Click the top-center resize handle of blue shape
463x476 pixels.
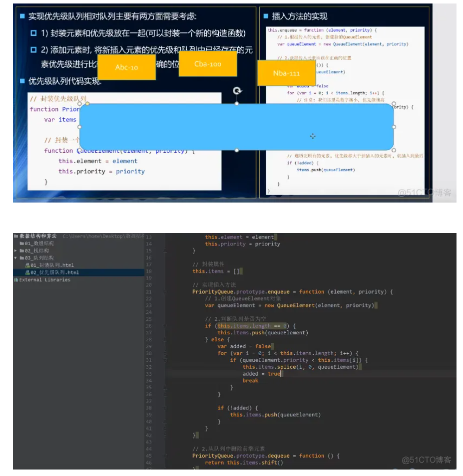point(237,103)
